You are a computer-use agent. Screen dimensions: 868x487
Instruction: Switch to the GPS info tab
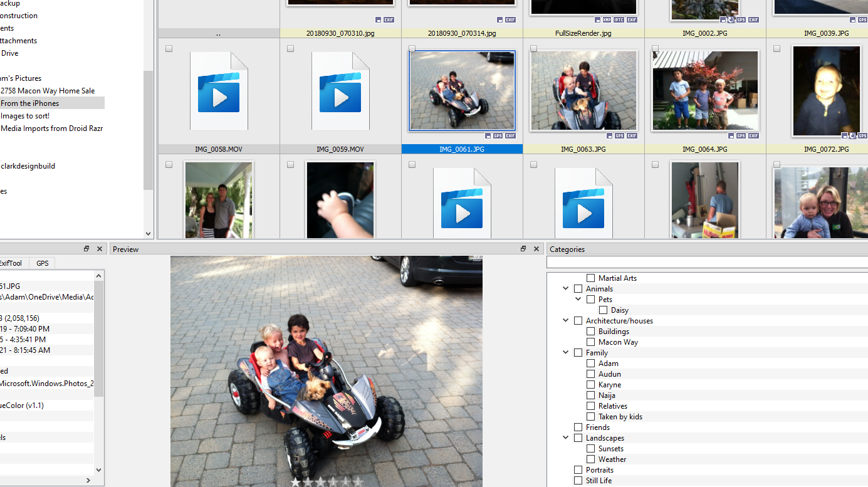42,263
